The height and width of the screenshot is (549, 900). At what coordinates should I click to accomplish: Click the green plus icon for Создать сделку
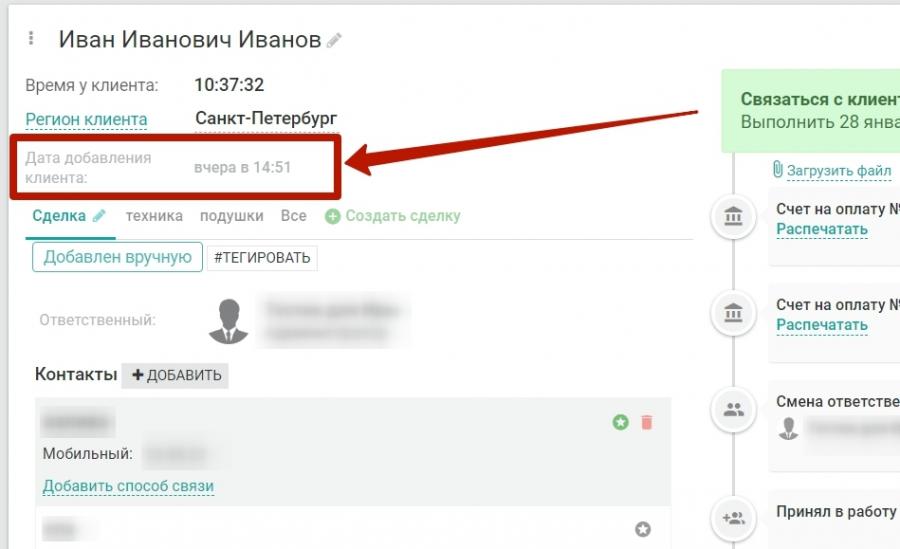tap(333, 216)
